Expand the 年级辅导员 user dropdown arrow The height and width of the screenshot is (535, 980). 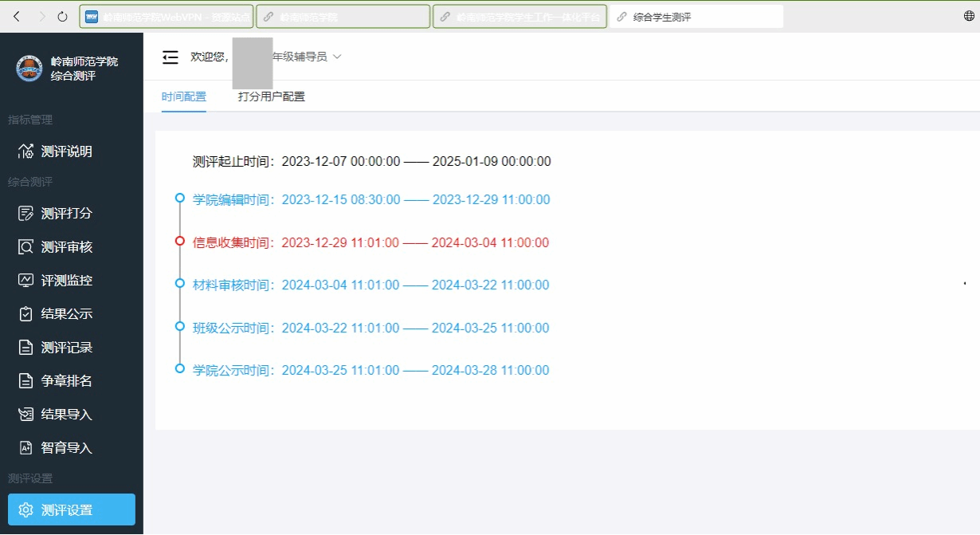[337, 57]
